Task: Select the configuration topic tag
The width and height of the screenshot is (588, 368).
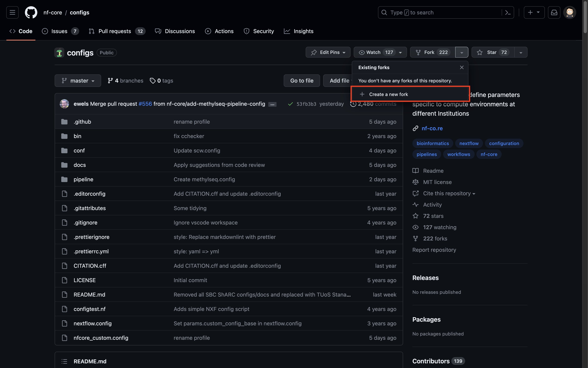Action: (x=504, y=143)
